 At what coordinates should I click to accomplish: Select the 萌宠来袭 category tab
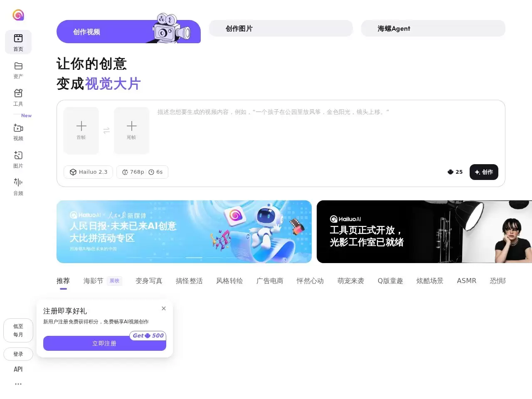click(x=351, y=281)
